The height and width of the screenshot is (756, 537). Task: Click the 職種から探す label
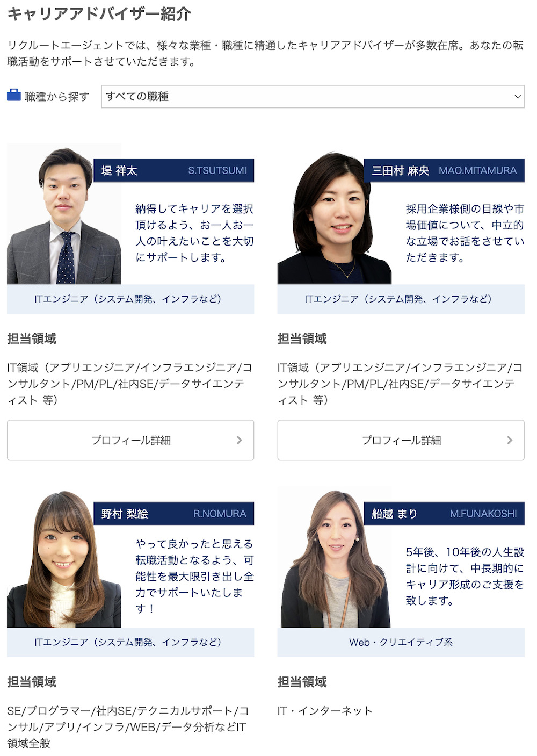tap(57, 97)
